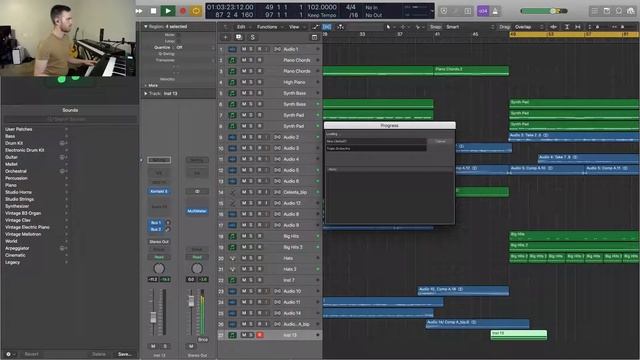This screenshot has width=640, height=360.
Task: Click the red Record button in transport
Action: pyautogui.click(x=182, y=11)
